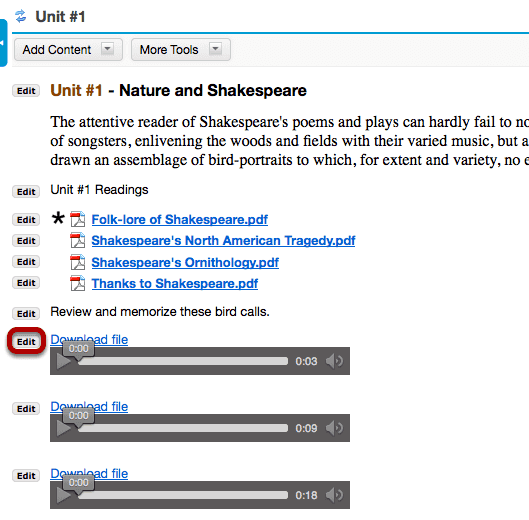529x520 pixels.
Task: Play the 0:18 audio clip
Action: point(63,495)
